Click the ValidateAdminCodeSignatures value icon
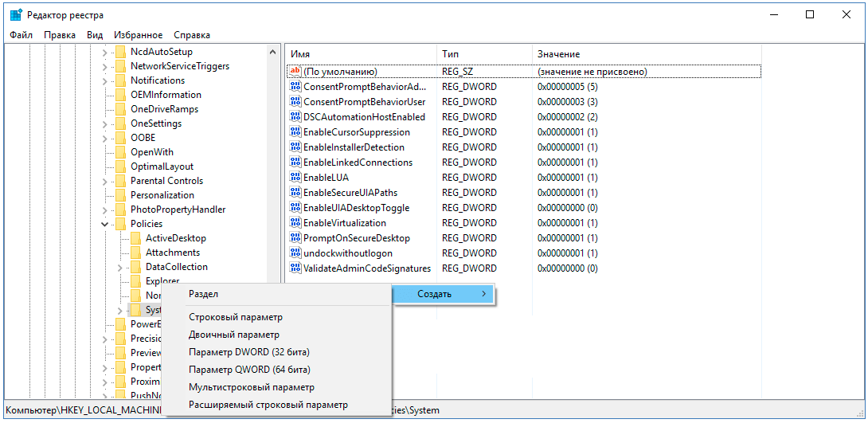Viewport: 868px width, 427px height. [295, 268]
